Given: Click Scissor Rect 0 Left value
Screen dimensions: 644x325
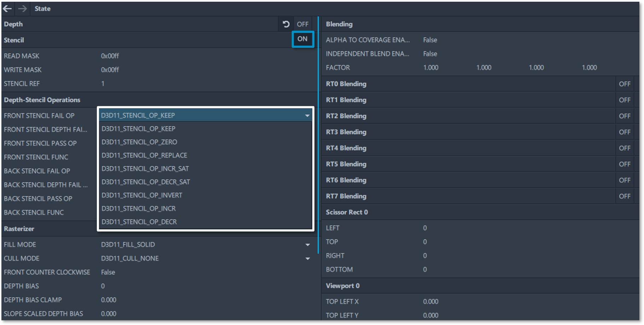Looking at the screenshot, I should [x=425, y=228].
